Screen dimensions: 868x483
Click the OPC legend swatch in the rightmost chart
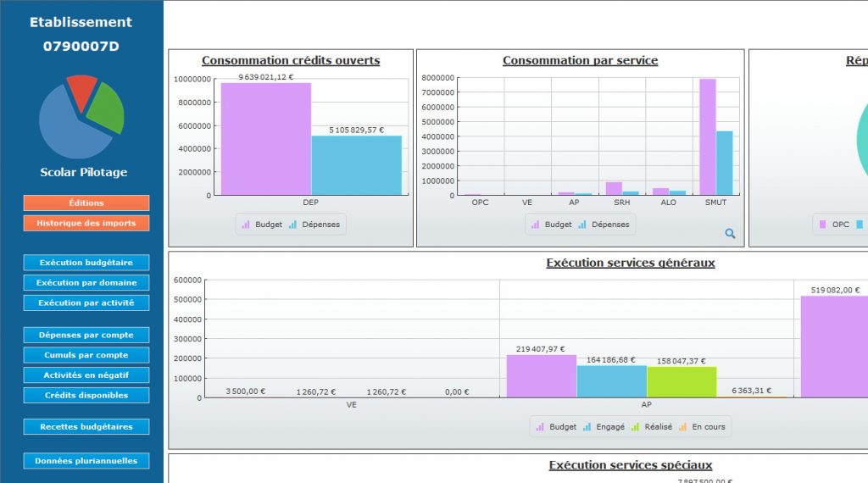[821, 225]
